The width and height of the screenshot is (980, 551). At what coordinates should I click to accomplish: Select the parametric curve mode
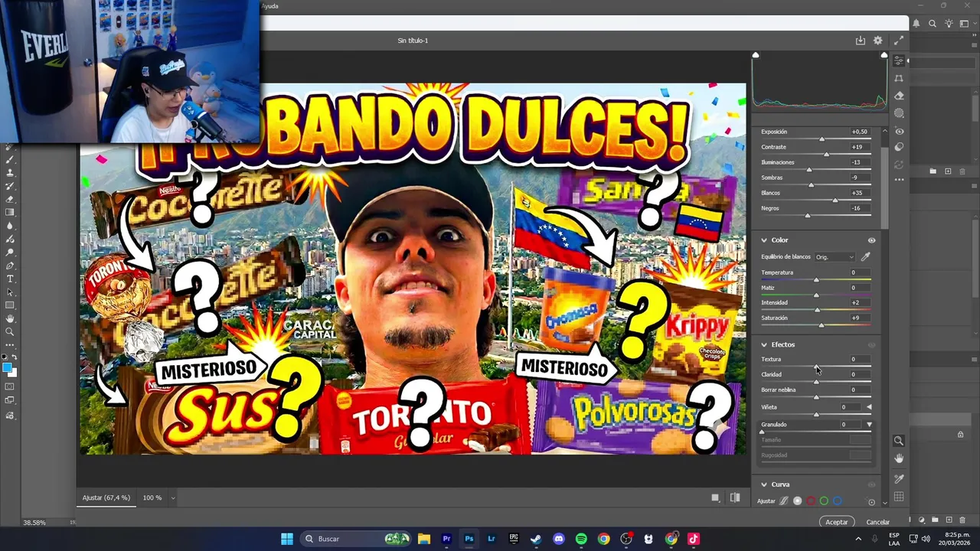point(783,501)
